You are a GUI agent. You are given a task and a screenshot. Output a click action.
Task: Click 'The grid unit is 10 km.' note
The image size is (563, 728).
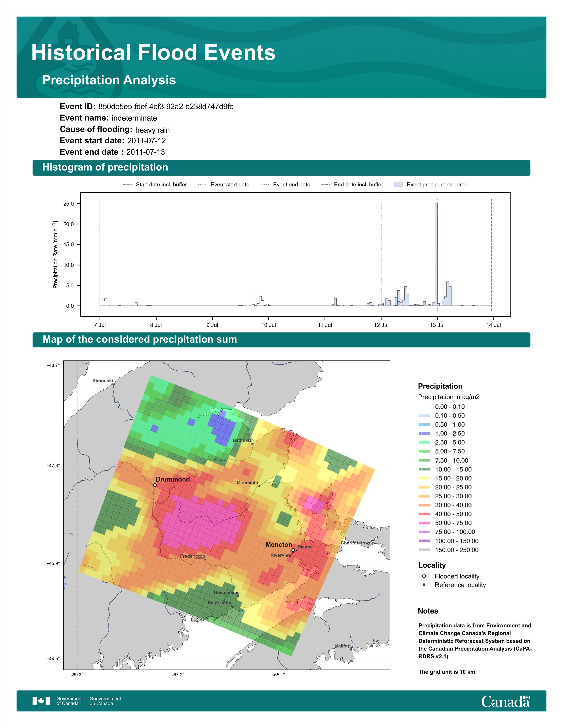click(448, 672)
